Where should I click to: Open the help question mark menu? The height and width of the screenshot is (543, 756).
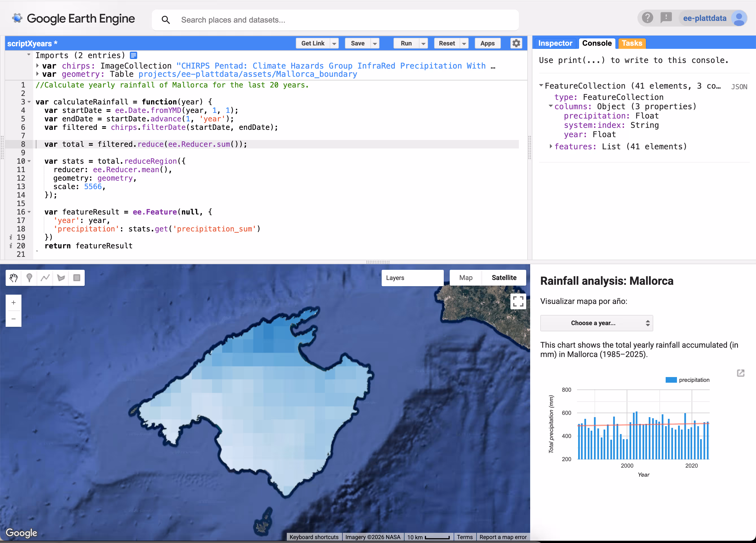pyautogui.click(x=647, y=18)
